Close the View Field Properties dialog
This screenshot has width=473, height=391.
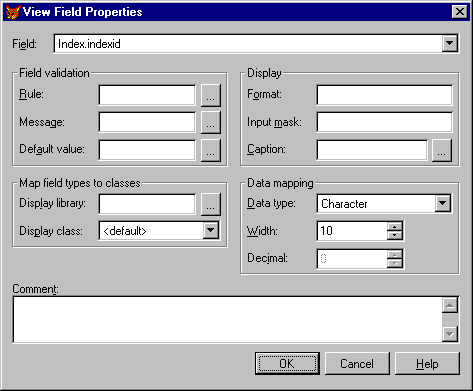click(x=460, y=12)
